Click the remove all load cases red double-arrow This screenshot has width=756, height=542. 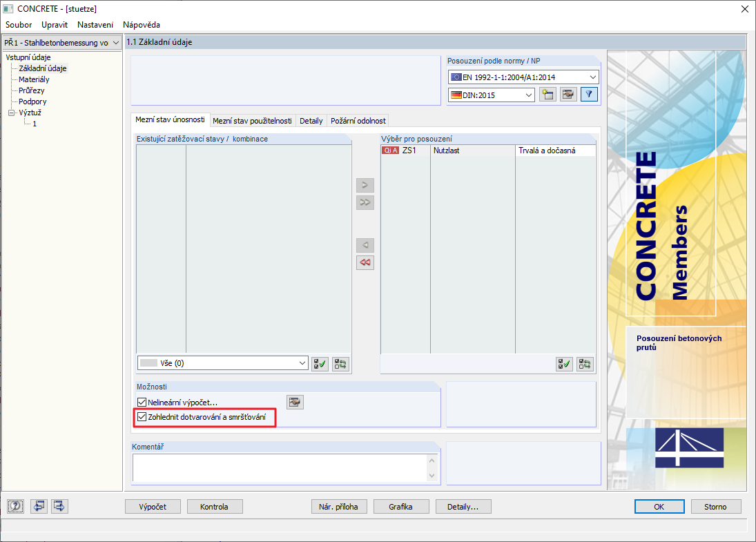(365, 263)
